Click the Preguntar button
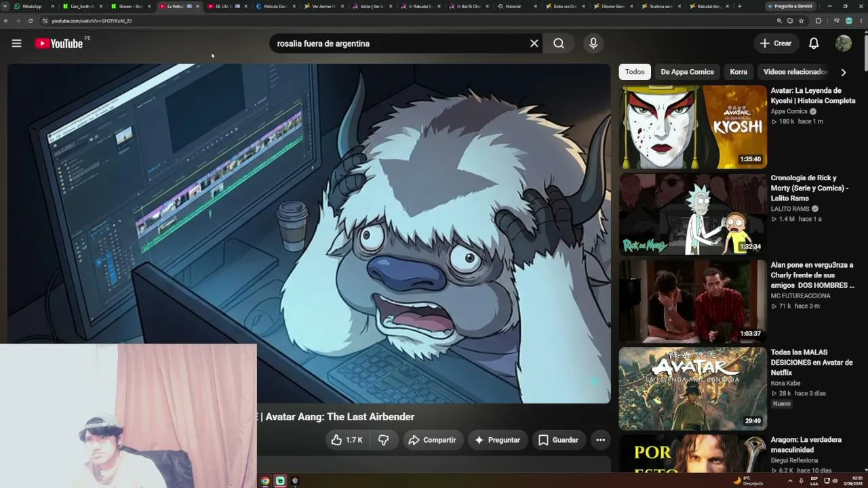This screenshot has height=488, width=868. (x=497, y=440)
